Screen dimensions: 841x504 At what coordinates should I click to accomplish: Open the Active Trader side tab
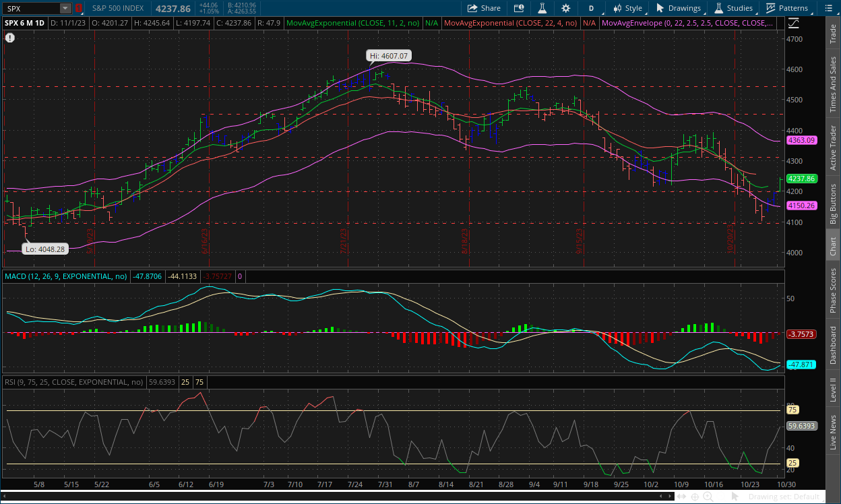(x=833, y=147)
